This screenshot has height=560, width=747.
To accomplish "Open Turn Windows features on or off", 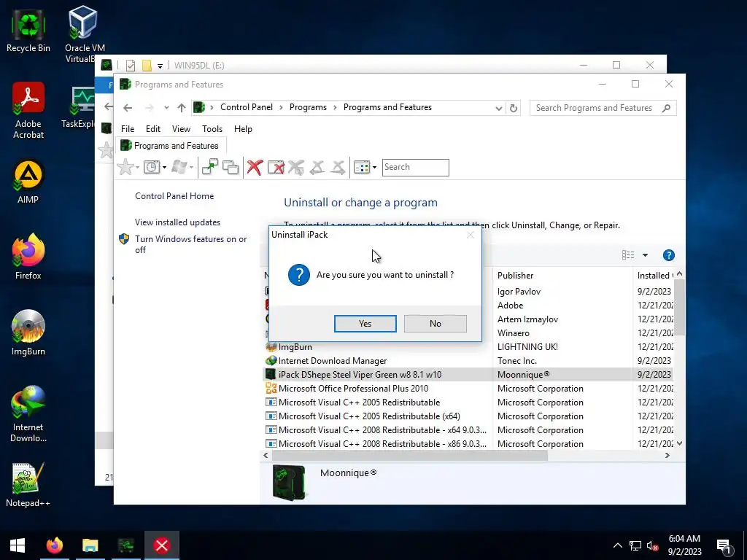I will click(x=190, y=244).
